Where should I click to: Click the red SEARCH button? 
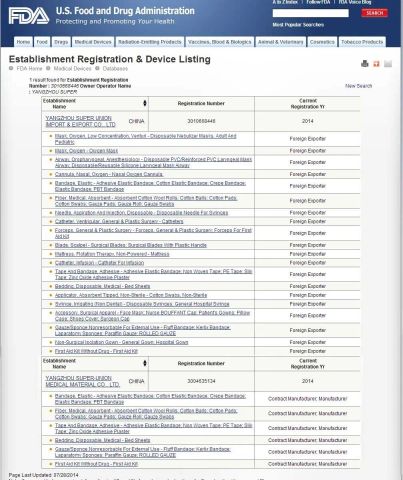click(375, 13)
